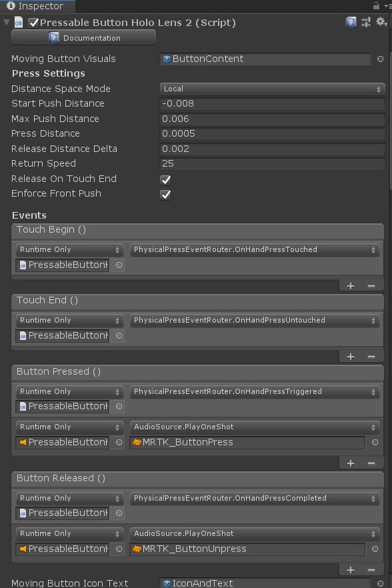Select the Press Settings heading text

pyautogui.click(x=49, y=73)
